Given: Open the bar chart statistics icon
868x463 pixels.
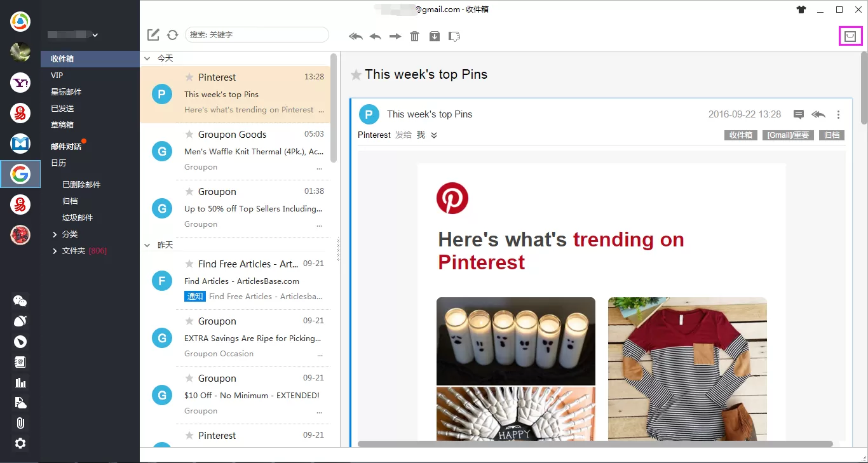Looking at the screenshot, I should tap(20, 382).
